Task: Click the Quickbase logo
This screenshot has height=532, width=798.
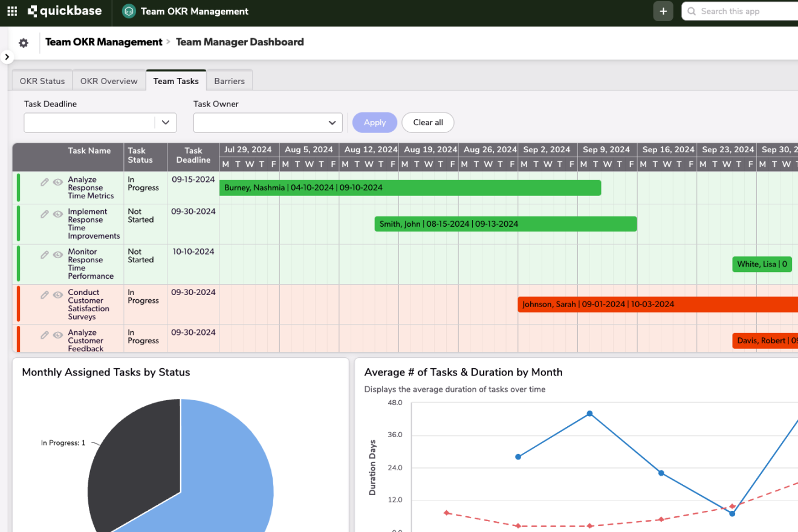Action: click(65, 11)
